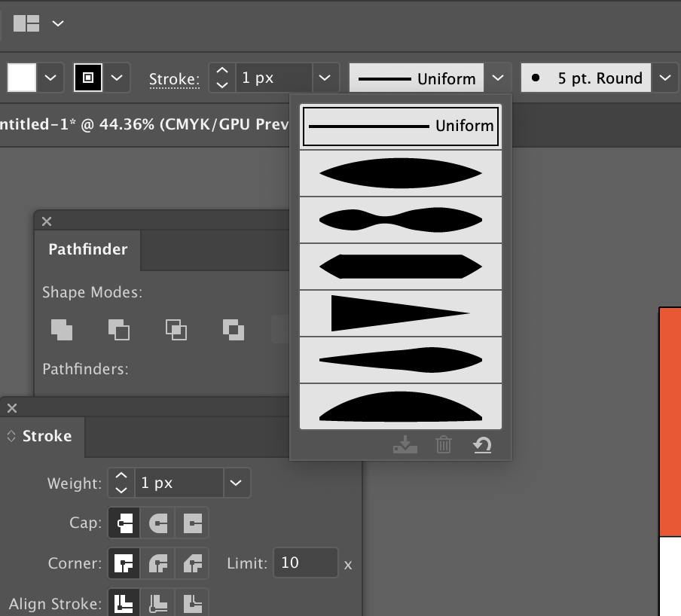
Task: Click the Reset Profiles icon
Action: coord(482,446)
